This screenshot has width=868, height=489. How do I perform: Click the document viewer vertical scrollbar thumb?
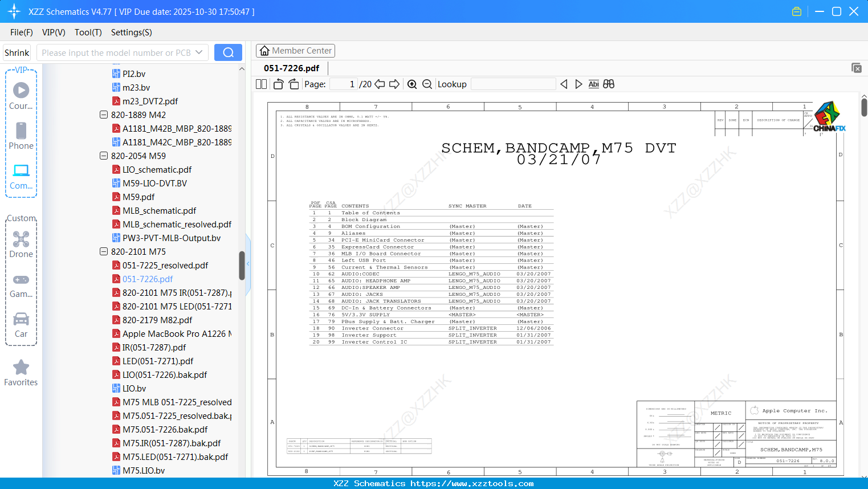click(864, 107)
